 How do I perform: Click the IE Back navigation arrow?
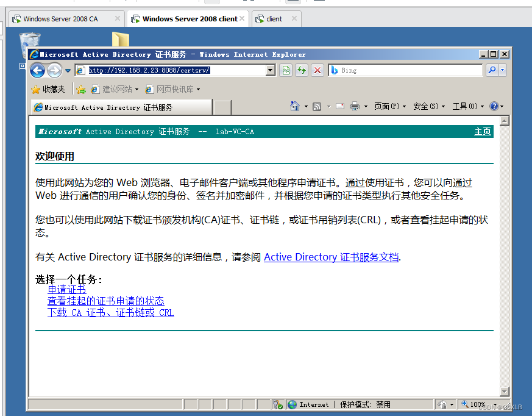(x=37, y=71)
